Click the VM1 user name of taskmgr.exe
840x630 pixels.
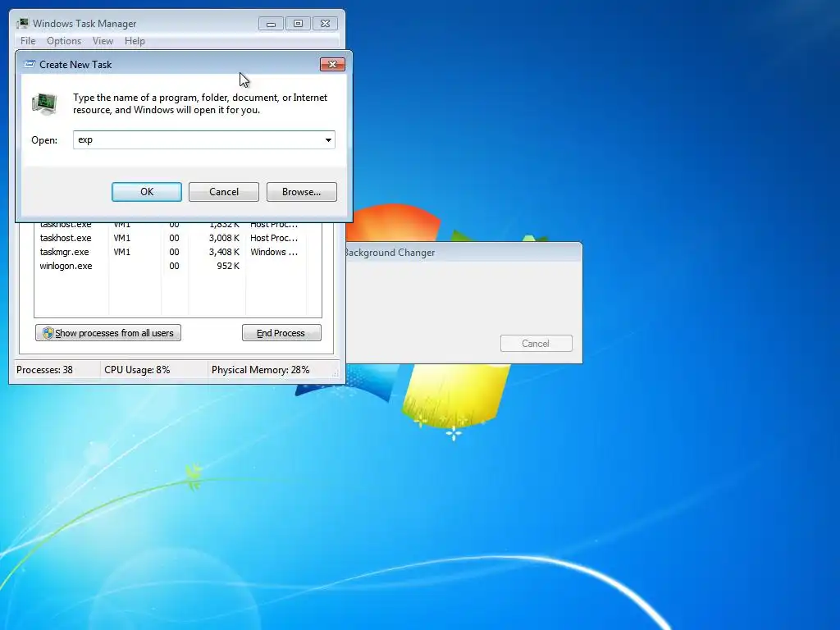(x=121, y=252)
